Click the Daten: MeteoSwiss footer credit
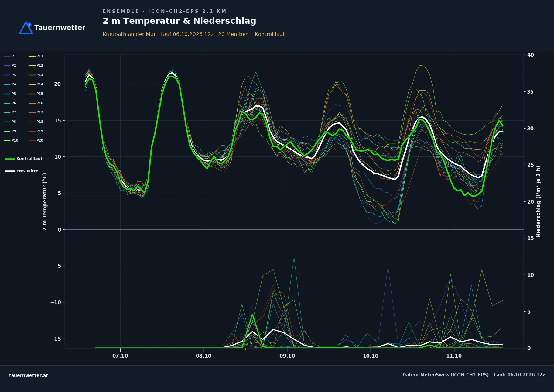 pos(474,375)
